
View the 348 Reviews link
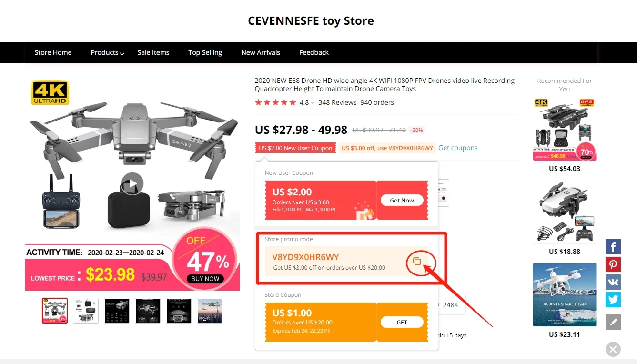(337, 102)
